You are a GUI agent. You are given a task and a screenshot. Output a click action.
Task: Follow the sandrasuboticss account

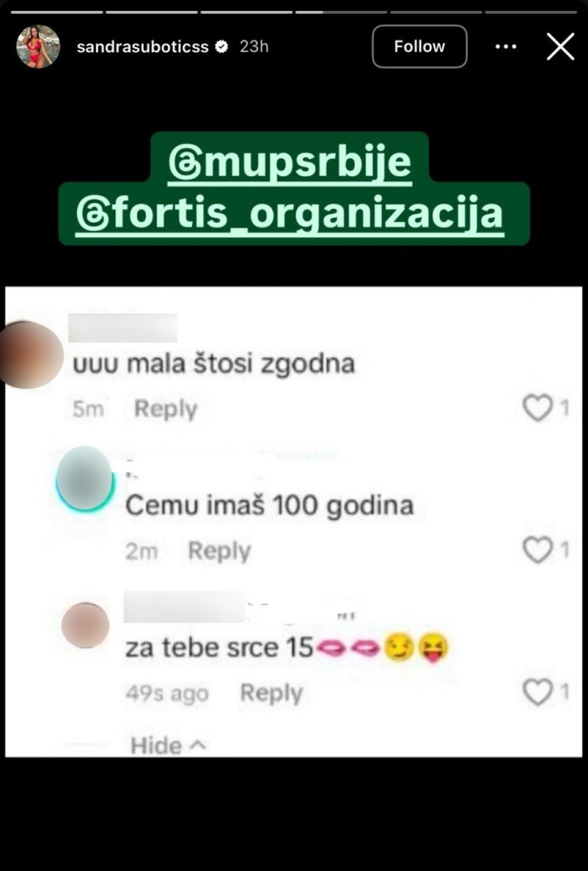tap(419, 47)
